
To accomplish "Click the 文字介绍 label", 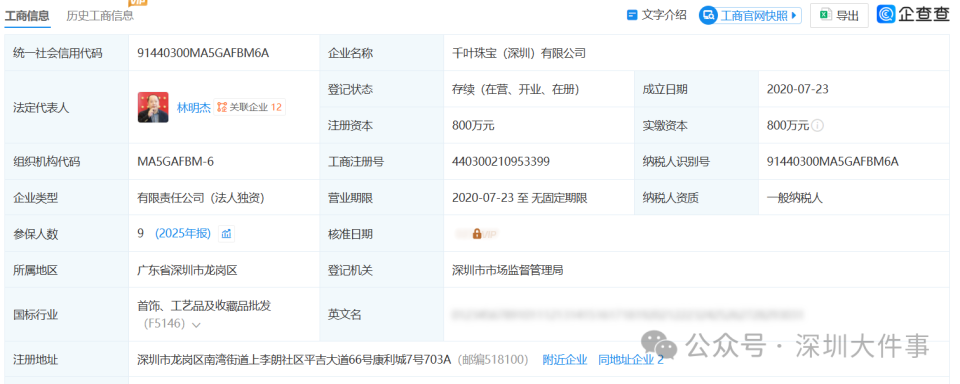I will [x=664, y=15].
